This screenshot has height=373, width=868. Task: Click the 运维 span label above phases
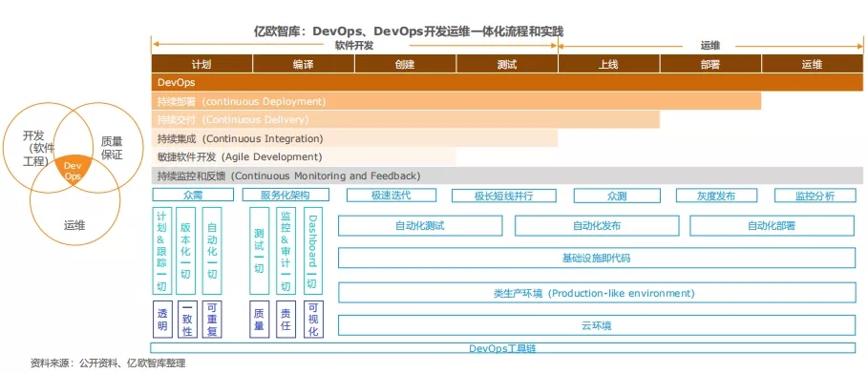(x=710, y=46)
